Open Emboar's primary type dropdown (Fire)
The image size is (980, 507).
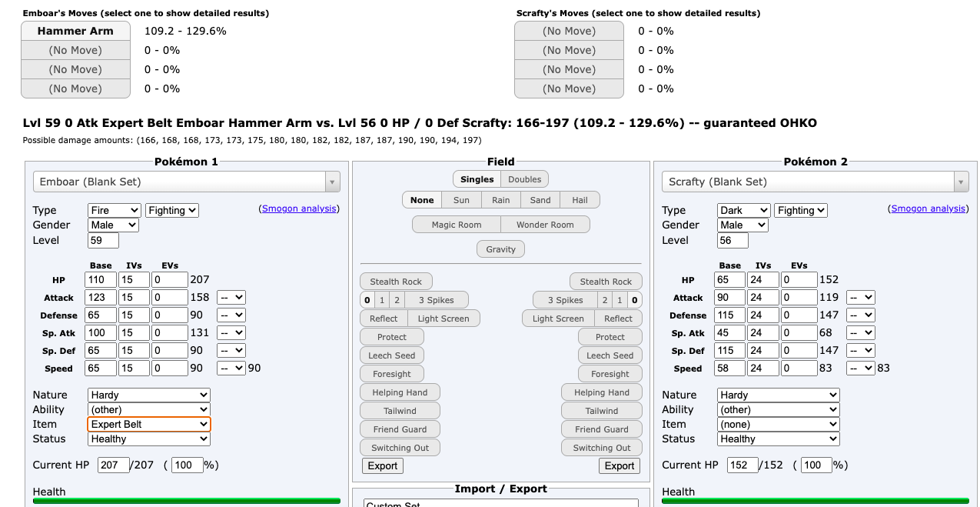pos(115,210)
